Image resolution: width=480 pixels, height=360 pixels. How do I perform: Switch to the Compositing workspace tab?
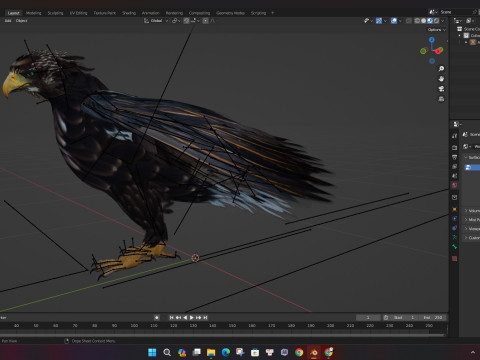tap(199, 13)
